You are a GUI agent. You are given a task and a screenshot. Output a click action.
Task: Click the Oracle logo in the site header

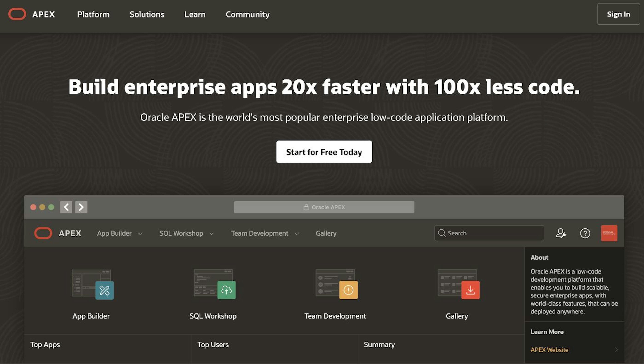pos(17,14)
